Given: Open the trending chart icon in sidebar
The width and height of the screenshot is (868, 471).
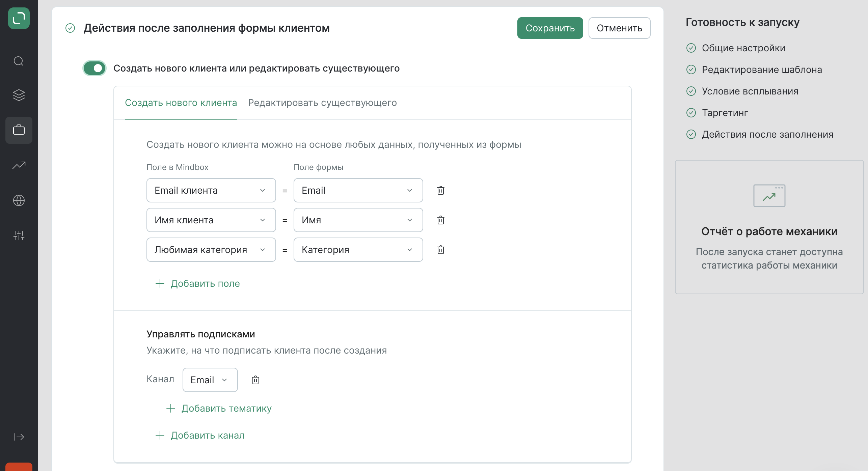Looking at the screenshot, I should click(x=19, y=165).
